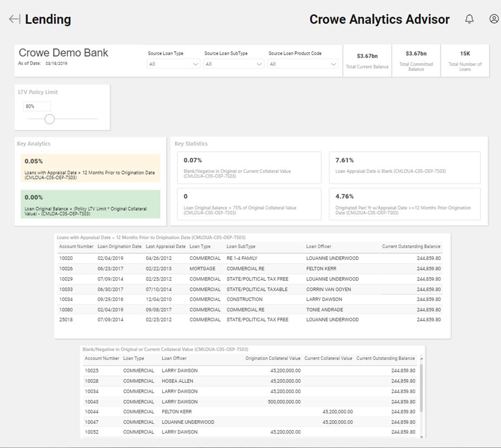Click the 80% LTV limit input field
This screenshot has width=501, height=448.
click(x=37, y=107)
